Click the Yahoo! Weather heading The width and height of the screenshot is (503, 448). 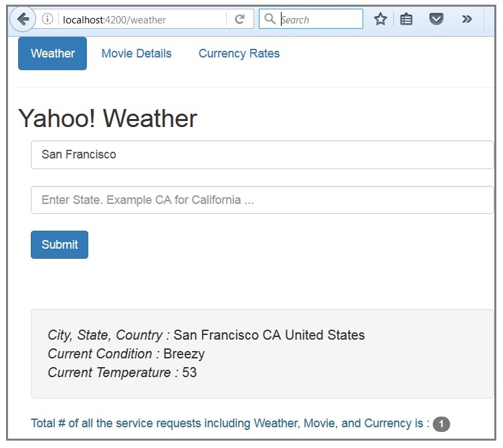coord(108,118)
